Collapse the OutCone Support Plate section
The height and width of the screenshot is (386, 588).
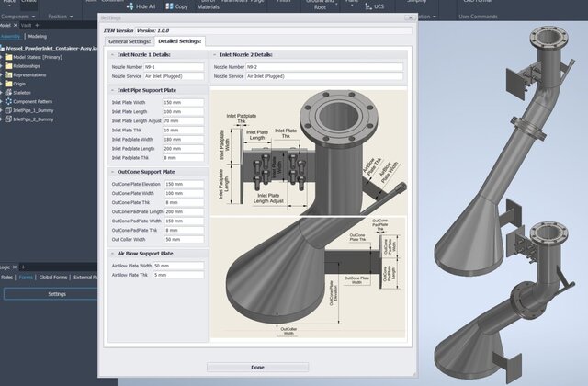(x=111, y=172)
